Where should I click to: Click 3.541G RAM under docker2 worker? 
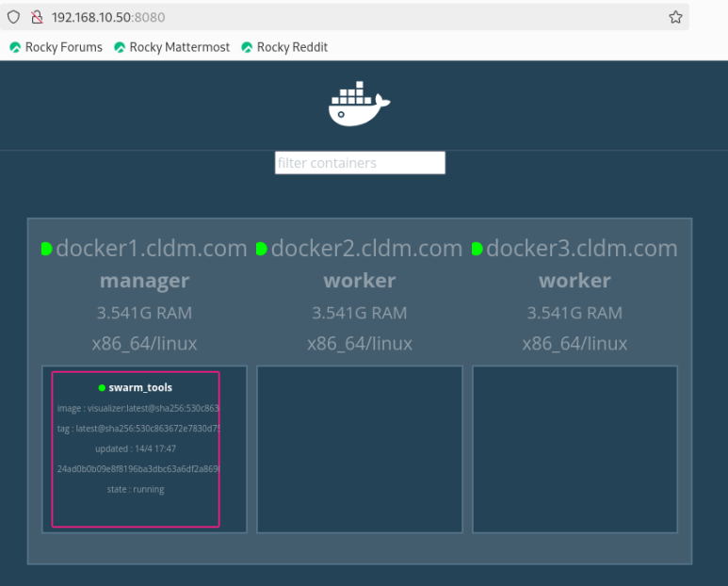(360, 313)
